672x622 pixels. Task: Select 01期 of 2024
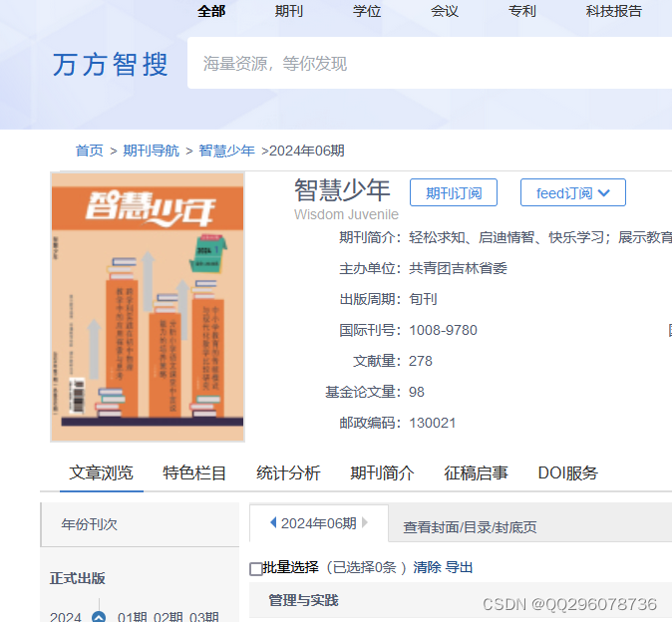(x=132, y=617)
